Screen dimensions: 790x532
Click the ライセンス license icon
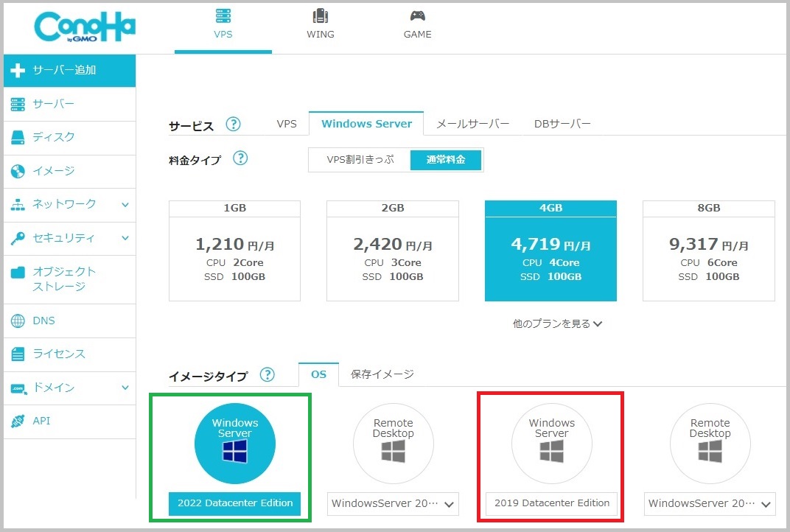coord(18,354)
